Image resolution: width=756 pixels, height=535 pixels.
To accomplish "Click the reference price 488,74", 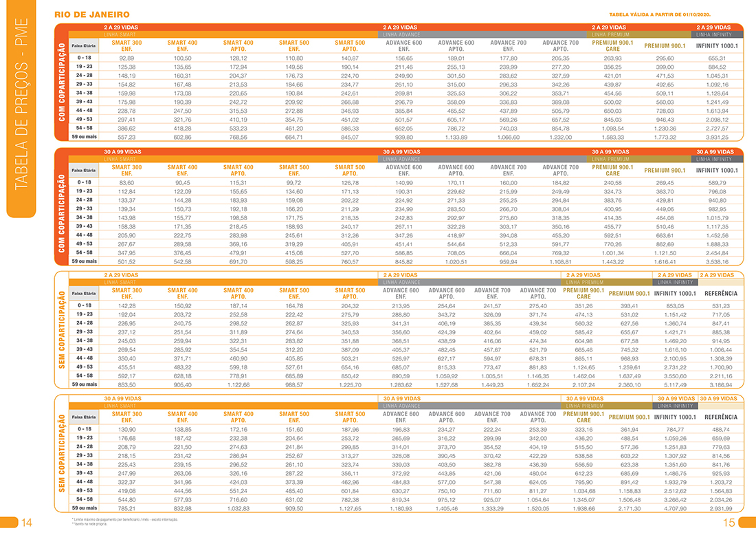I will [x=721, y=429].
